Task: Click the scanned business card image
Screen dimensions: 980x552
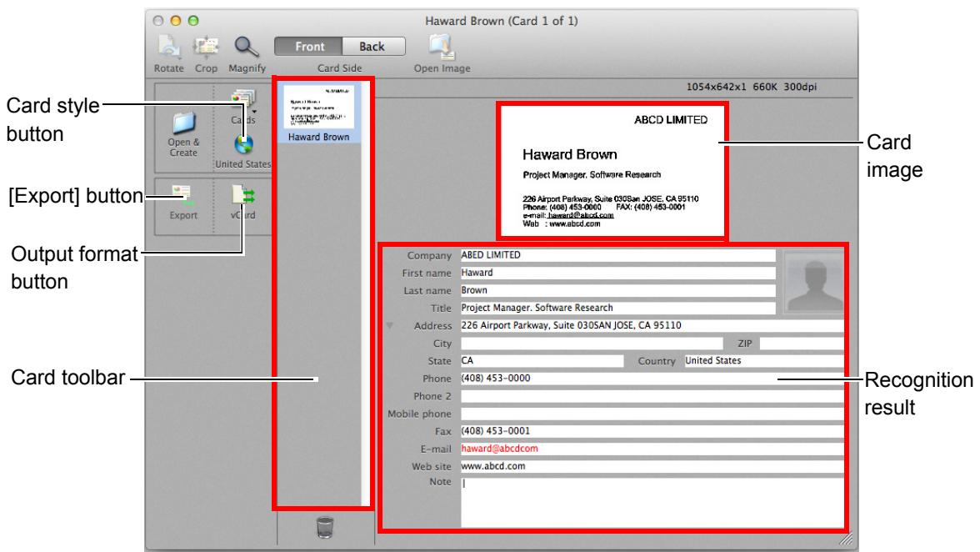Action: pos(612,171)
